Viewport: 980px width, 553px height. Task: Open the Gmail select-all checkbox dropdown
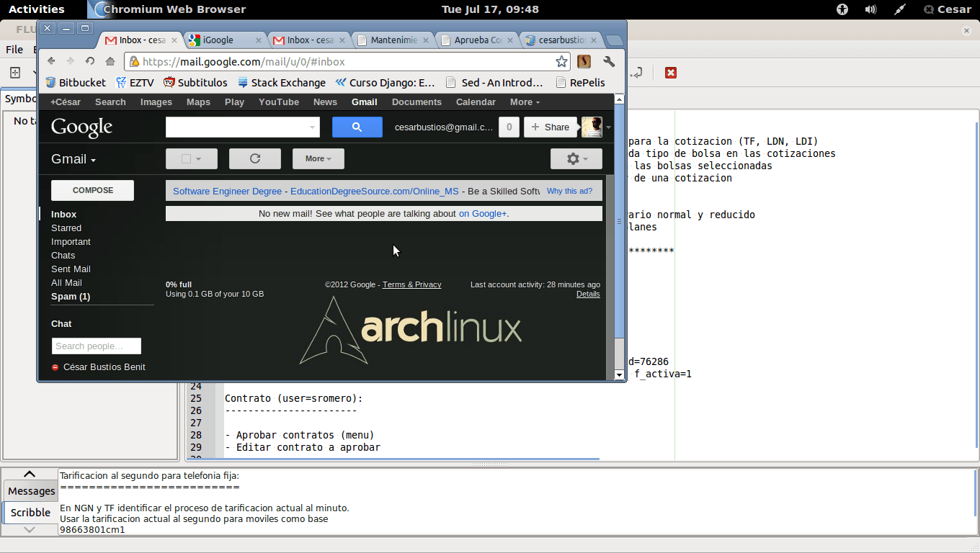coord(191,158)
